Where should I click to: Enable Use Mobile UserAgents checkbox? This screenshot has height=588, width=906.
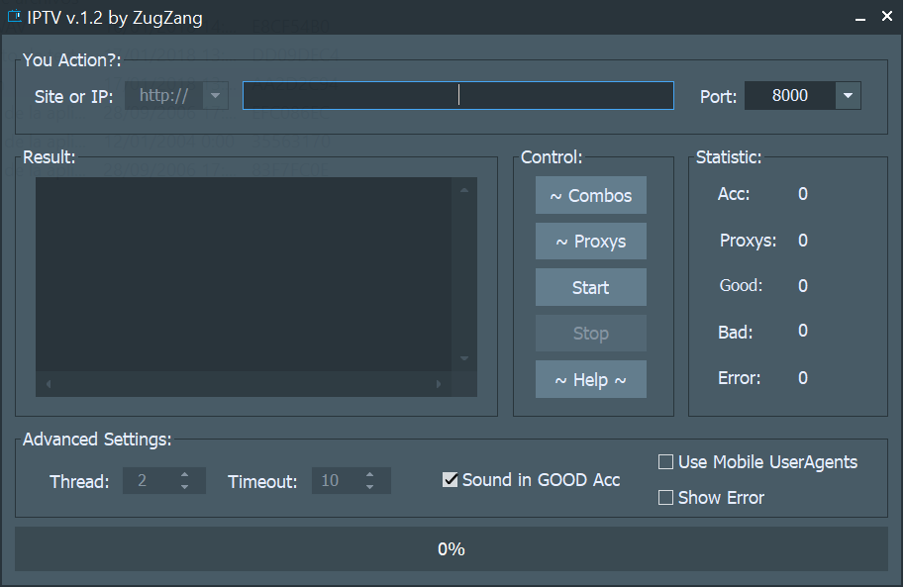[666, 462]
